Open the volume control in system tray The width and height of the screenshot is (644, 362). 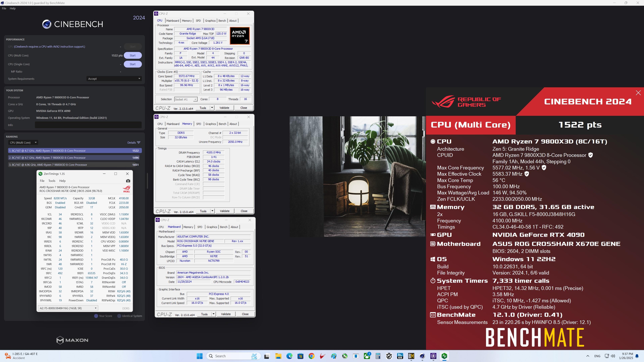point(613,356)
